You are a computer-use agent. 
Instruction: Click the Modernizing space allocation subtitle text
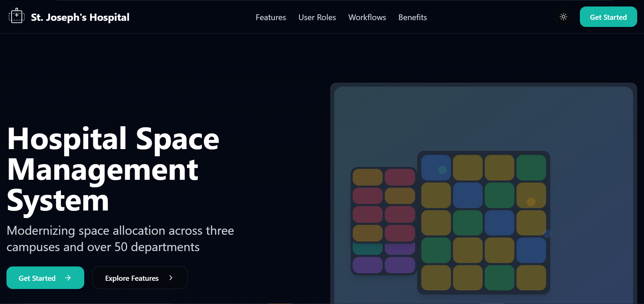[x=120, y=239]
